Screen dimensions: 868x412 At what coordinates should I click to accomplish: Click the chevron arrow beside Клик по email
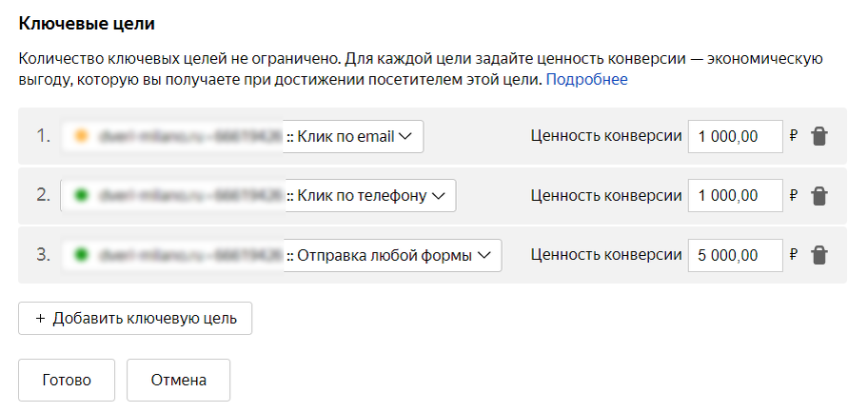tap(405, 136)
